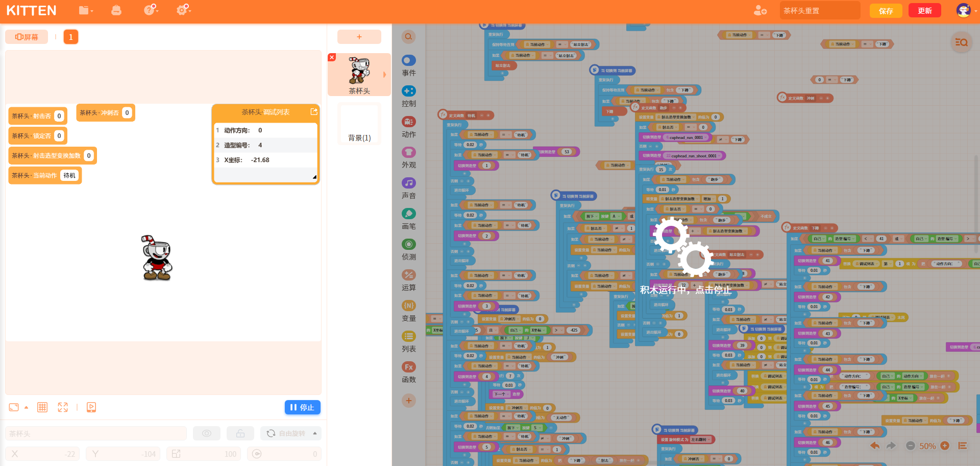Click the 茶杯头·射击否 variable monitor
The image size is (980, 466).
click(x=38, y=116)
